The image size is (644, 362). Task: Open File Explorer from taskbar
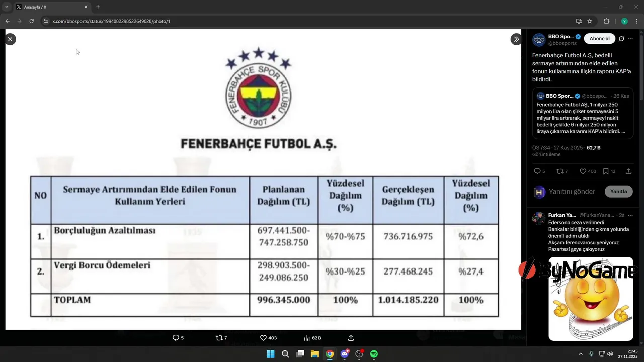point(315,354)
